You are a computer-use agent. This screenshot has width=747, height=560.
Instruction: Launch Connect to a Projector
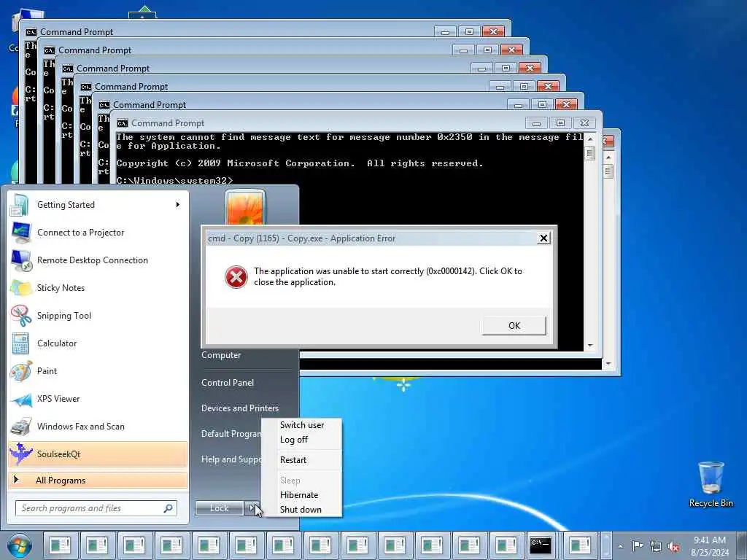(98, 233)
